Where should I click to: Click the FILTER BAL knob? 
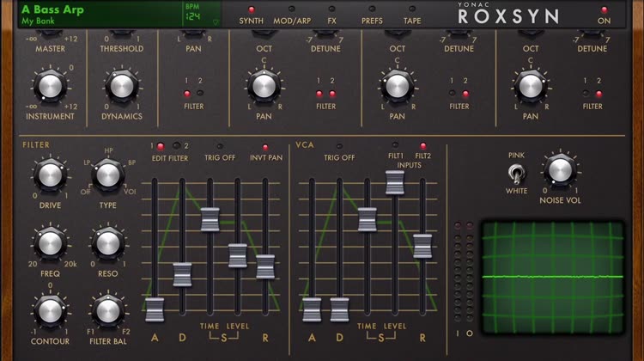click(x=107, y=311)
